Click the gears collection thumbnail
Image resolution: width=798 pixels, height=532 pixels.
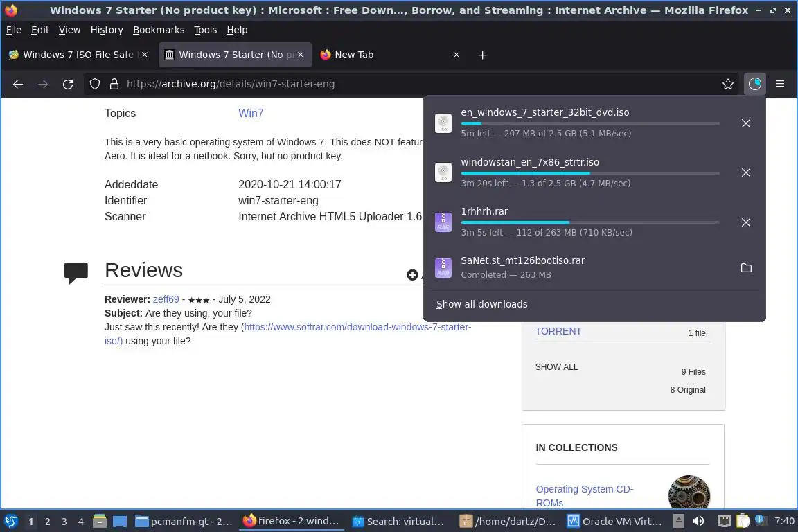coord(689,492)
